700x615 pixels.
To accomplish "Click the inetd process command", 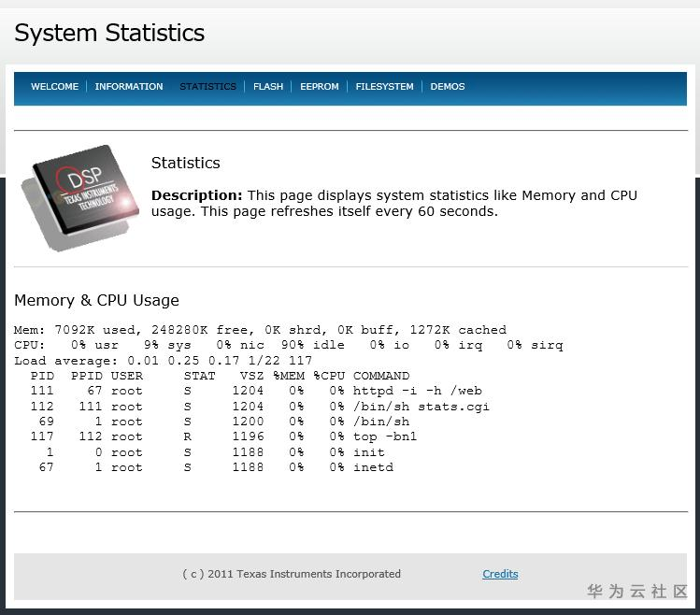I will click(373, 467).
